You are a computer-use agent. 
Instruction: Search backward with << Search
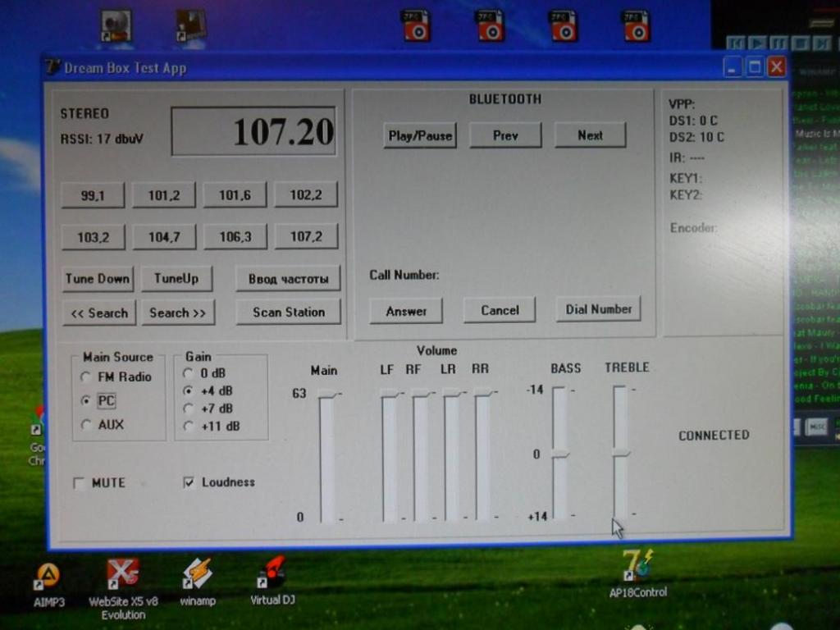pos(99,313)
